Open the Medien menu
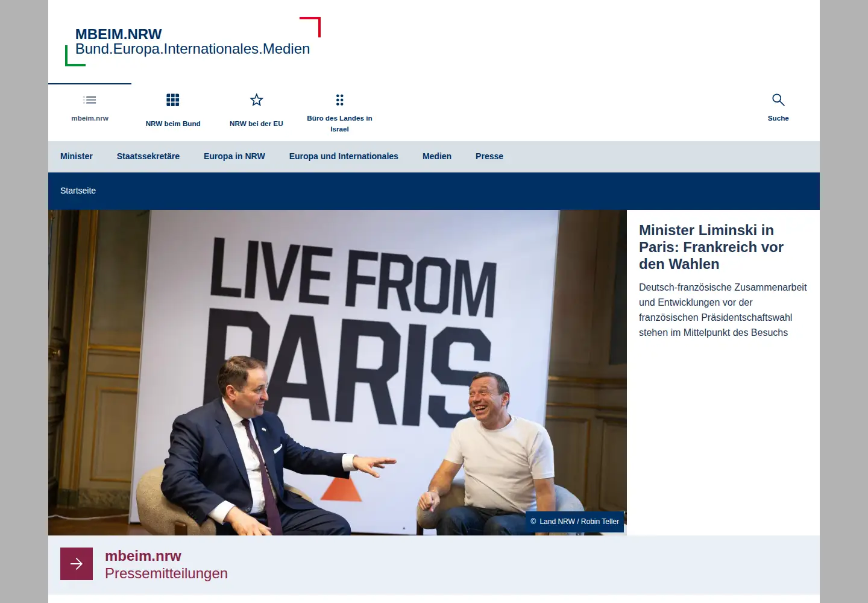868x603 pixels. pyautogui.click(x=437, y=156)
